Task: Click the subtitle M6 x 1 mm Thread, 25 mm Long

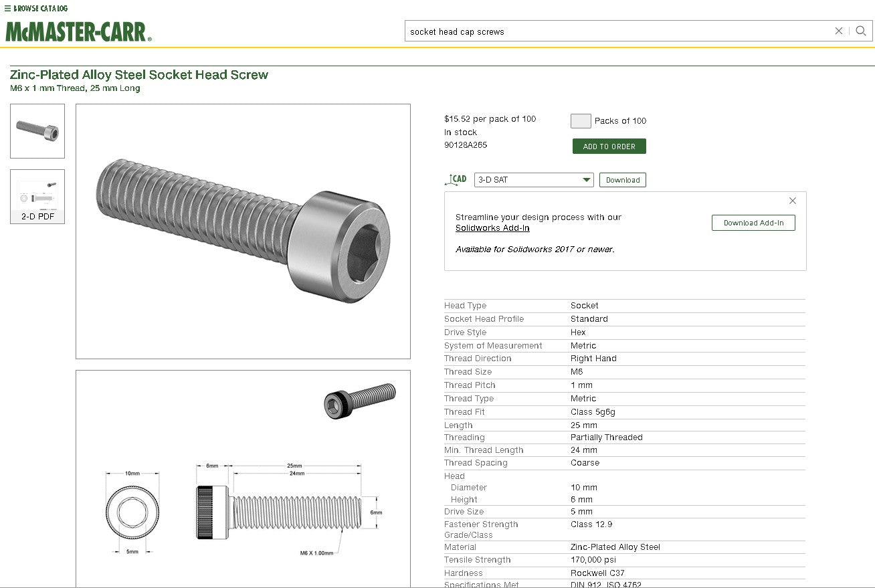Action: [75, 88]
